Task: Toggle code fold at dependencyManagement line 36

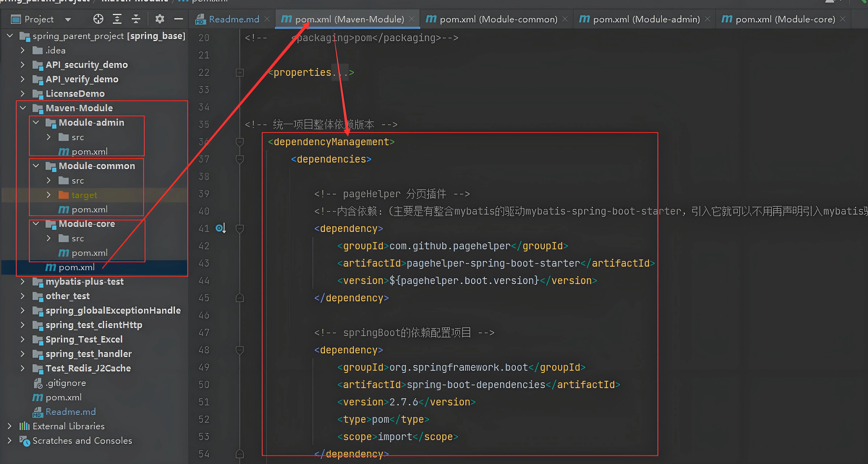Action: click(240, 142)
